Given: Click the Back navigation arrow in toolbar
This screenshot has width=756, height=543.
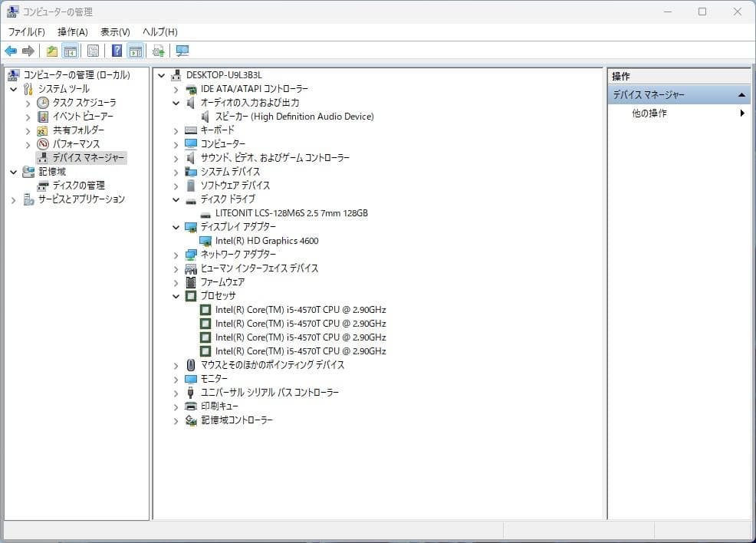Looking at the screenshot, I should [x=11, y=51].
